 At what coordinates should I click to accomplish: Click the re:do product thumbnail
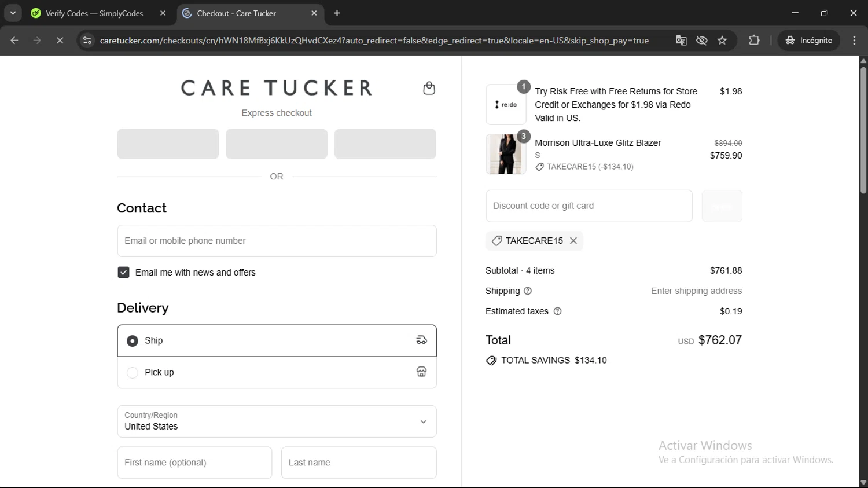click(506, 105)
